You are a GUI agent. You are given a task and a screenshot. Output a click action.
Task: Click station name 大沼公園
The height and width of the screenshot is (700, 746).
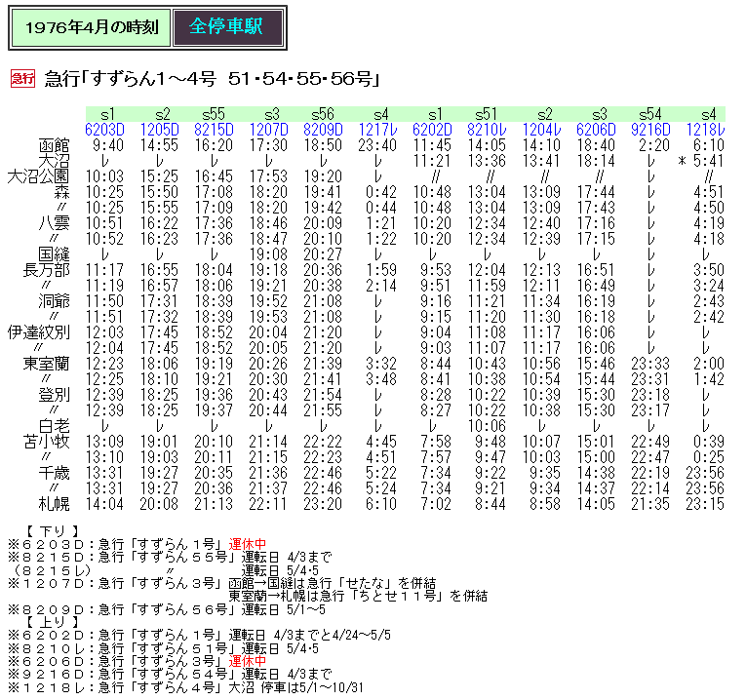[38, 176]
